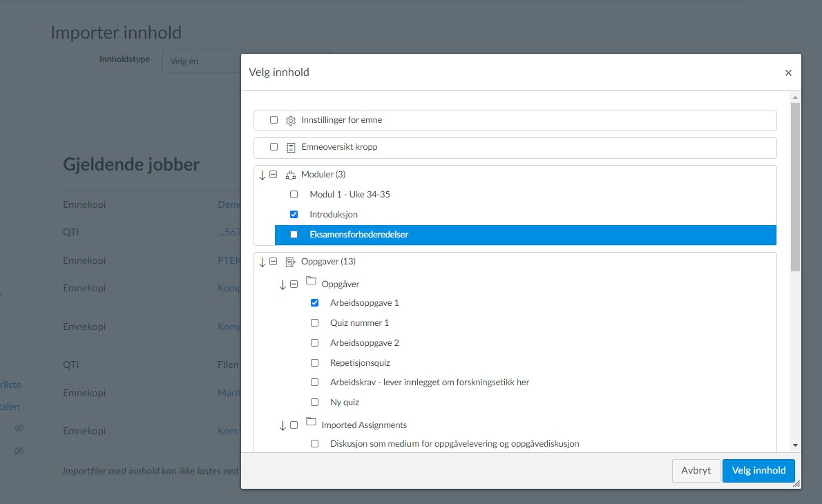Click the 'Oppgaver (13)' label text

coord(328,262)
